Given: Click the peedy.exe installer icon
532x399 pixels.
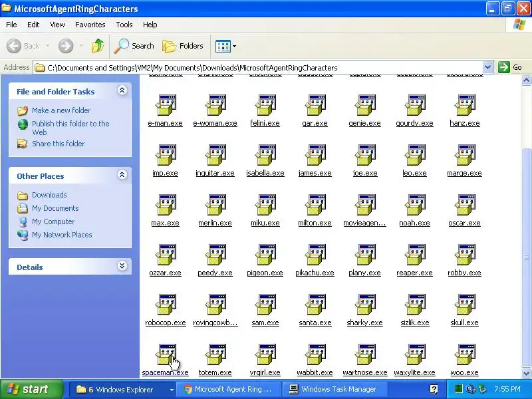Looking at the screenshot, I should (215, 255).
